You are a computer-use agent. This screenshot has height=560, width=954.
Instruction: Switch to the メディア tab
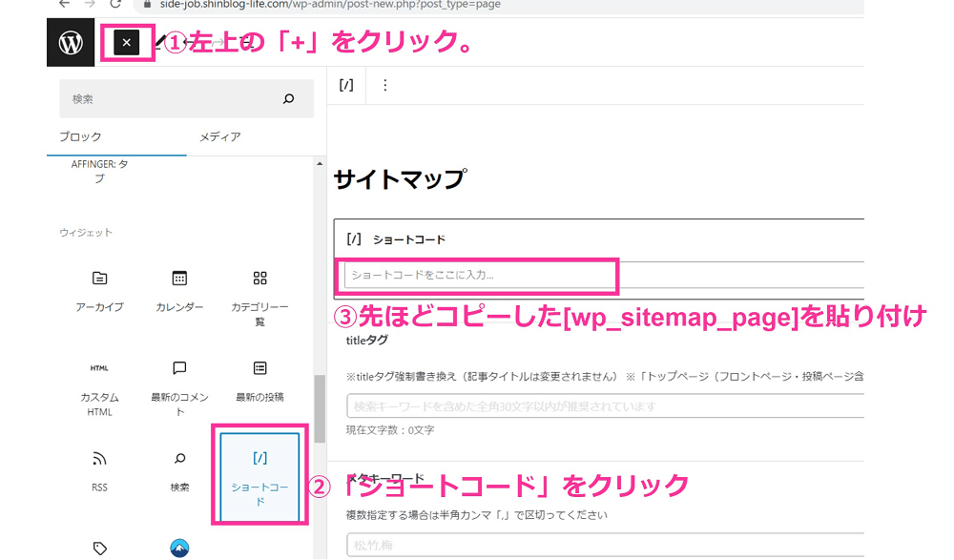220,137
